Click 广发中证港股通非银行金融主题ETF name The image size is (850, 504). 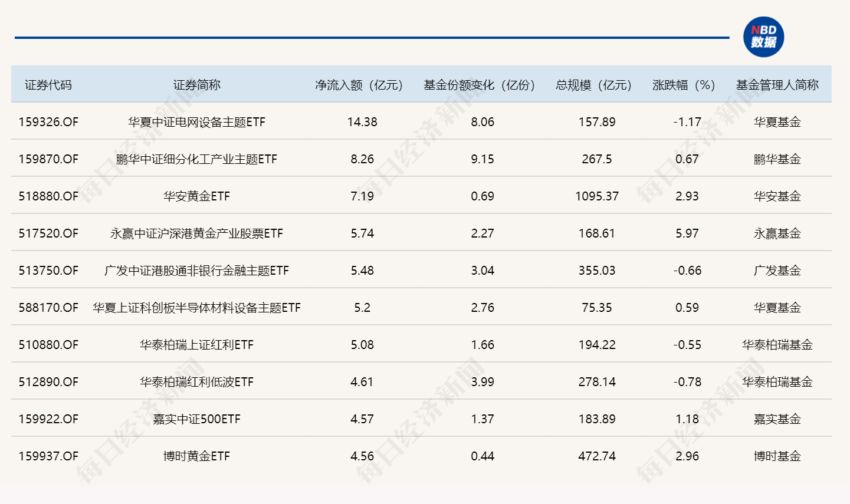coord(196,271)
